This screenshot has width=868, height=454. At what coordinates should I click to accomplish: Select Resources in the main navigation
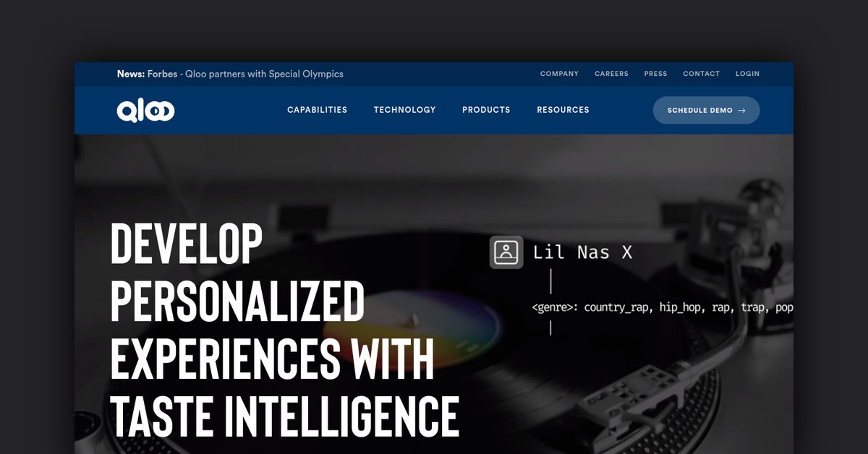click(563, 110)
